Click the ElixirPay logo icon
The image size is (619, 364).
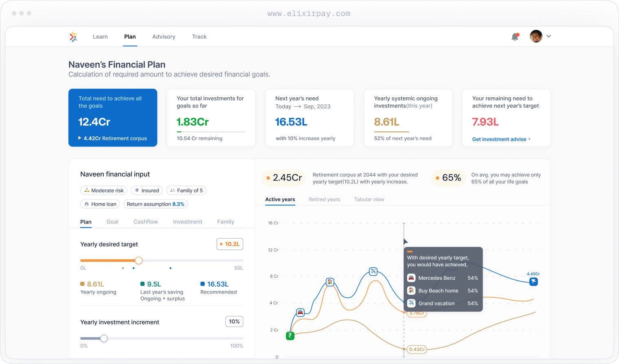coord(73,37)
